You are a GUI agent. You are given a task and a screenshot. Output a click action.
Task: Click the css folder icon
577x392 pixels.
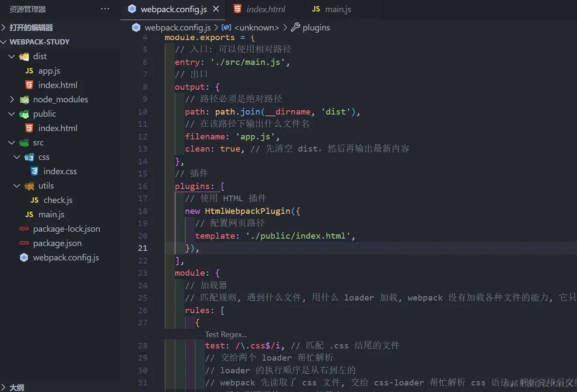(30, 157)
